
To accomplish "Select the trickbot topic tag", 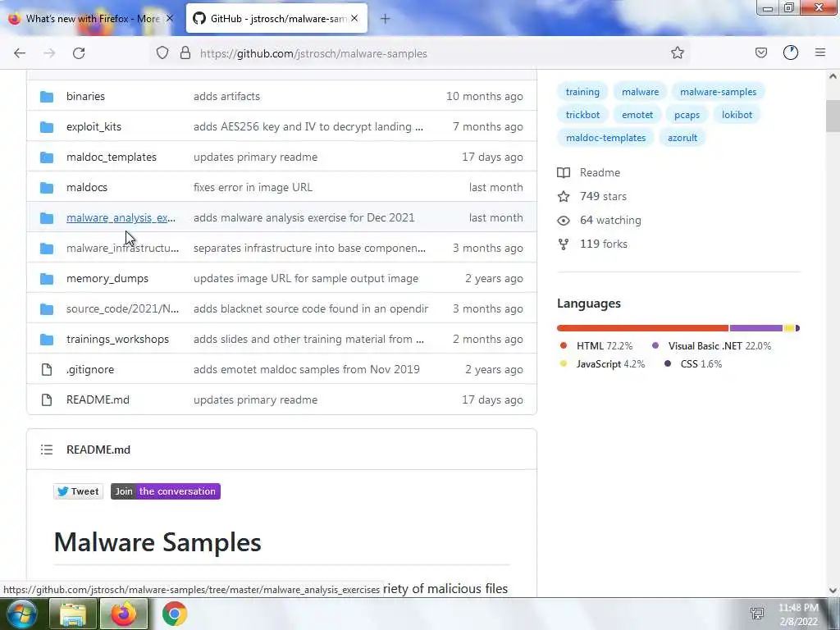I will point(582,115).
